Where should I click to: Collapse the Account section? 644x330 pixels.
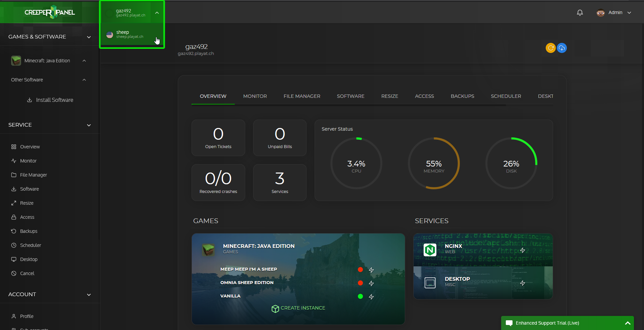(89, 294)
